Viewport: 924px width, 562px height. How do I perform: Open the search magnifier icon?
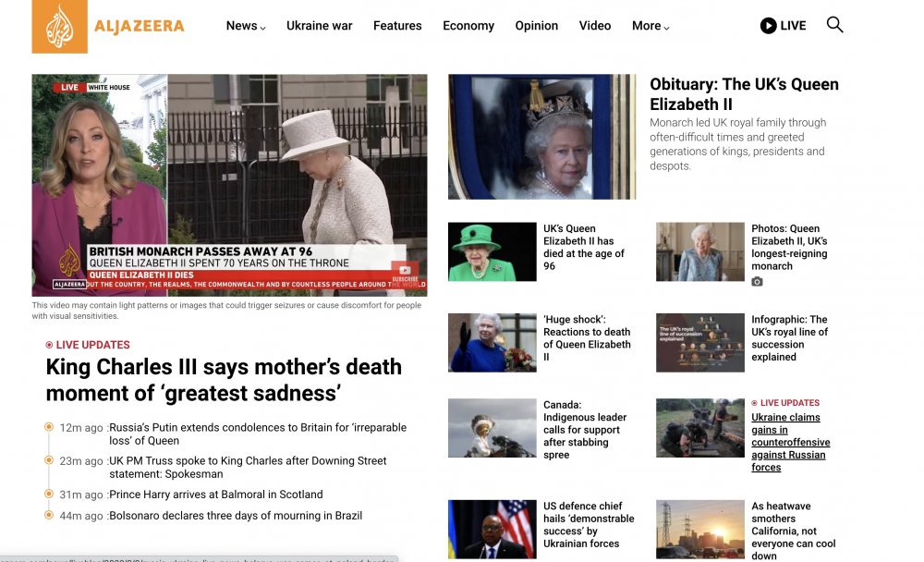point(834,25)
